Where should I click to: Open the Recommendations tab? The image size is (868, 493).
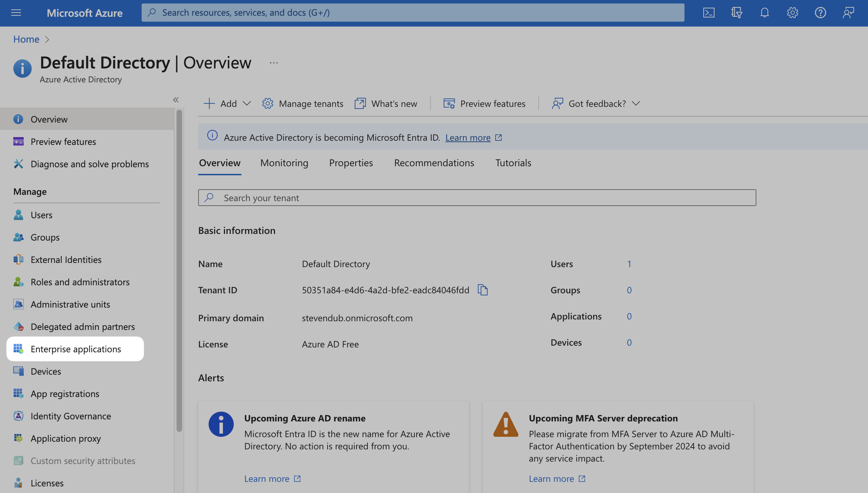(434, 163)
